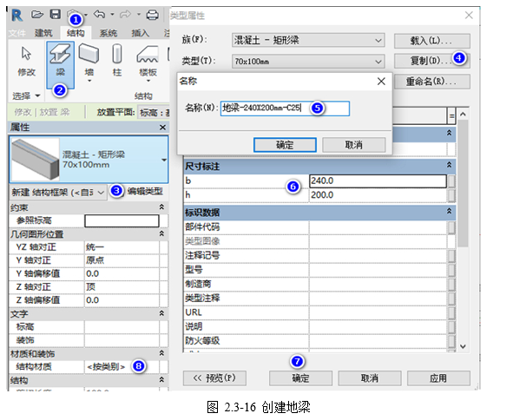The width and height of the screenshot is (513, 420).
Task: Switch to the 插入 ribbon tab
Action: coord(140,33)
